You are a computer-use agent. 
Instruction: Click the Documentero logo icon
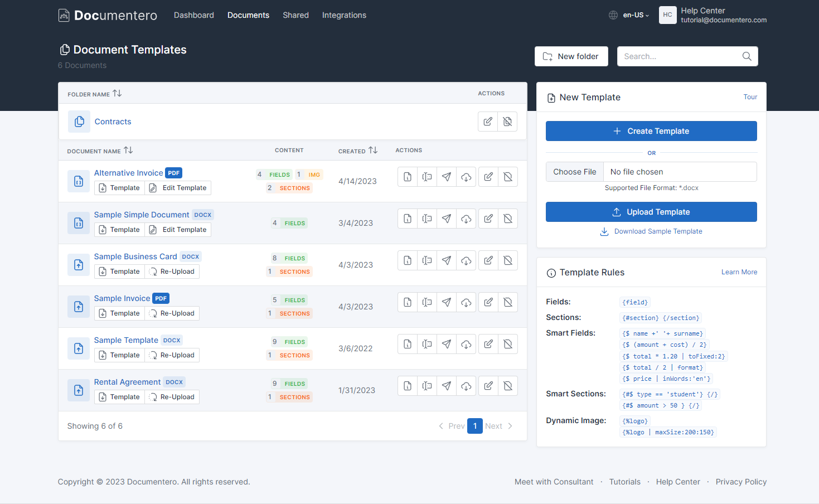[64, 15]
